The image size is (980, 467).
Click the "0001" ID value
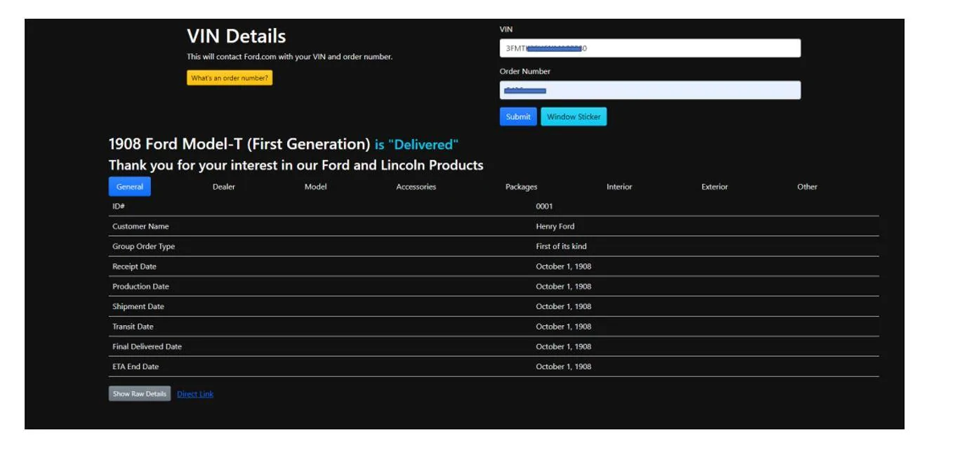[x=545, y=206]
